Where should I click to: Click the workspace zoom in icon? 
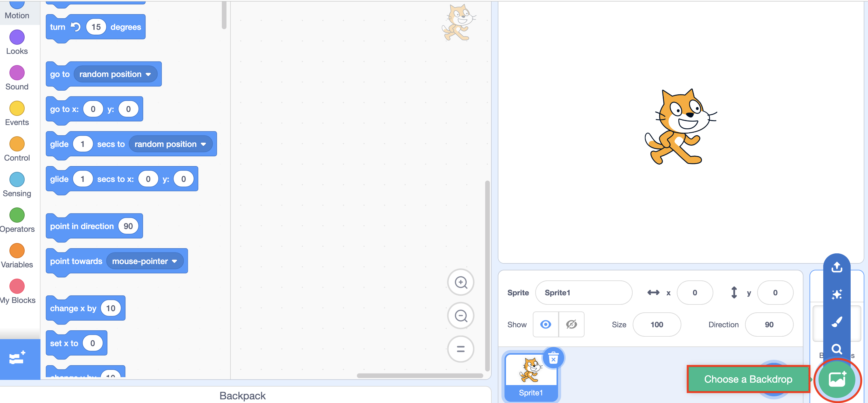click(x=460, y=282)
